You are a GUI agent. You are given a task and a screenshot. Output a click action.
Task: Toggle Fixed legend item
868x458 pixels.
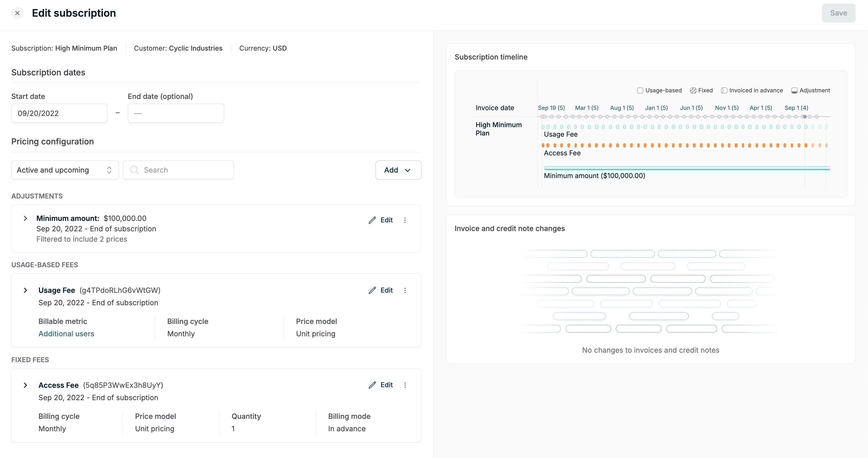pos(701,90)
